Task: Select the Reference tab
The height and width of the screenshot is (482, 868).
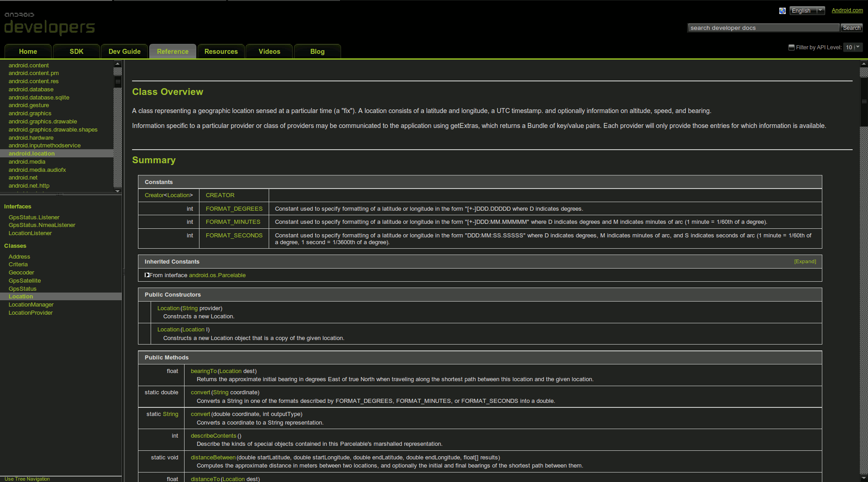Action: coord(173,52)
